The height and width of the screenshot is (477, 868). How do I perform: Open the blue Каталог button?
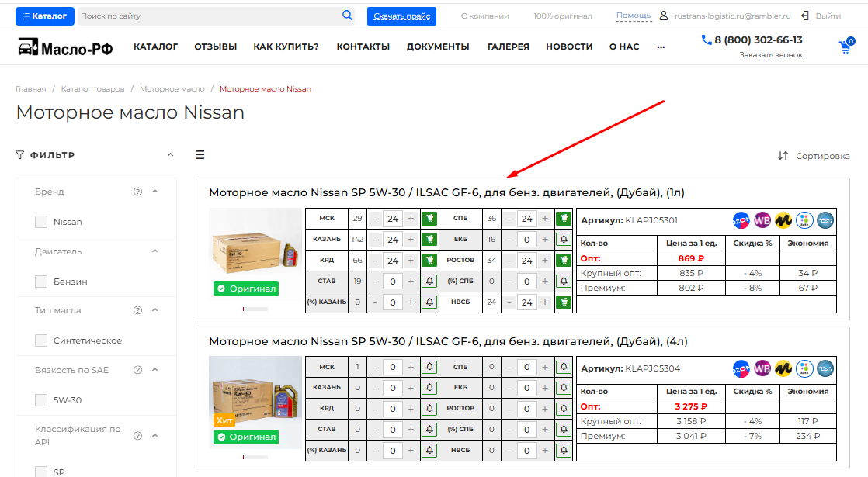(45, 16)
